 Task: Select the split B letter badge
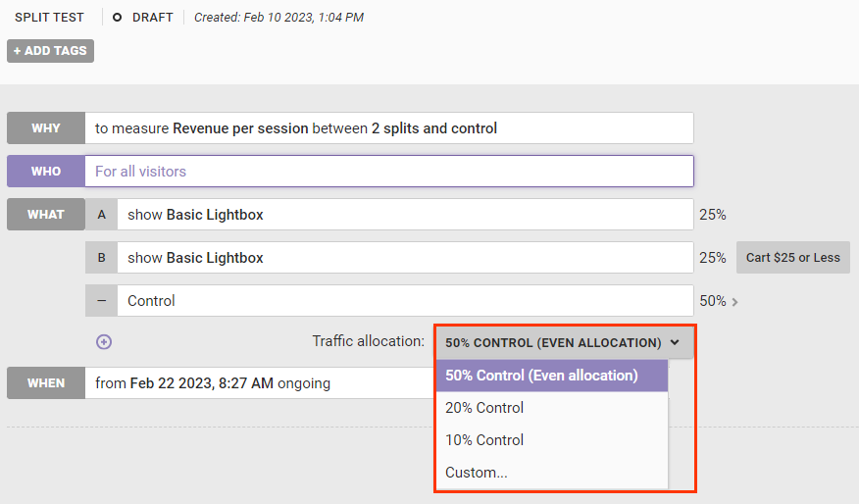[101, 258]
